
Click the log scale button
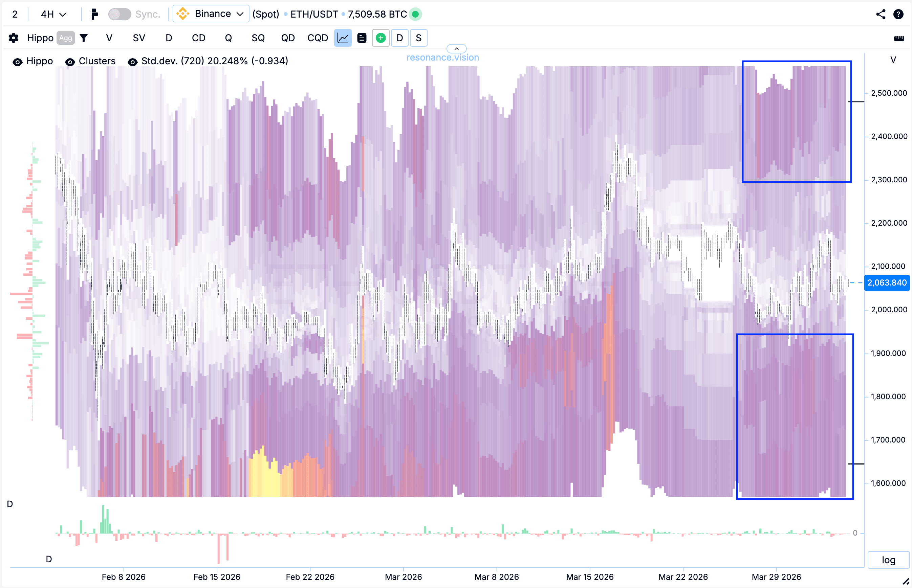coord(888,560)
